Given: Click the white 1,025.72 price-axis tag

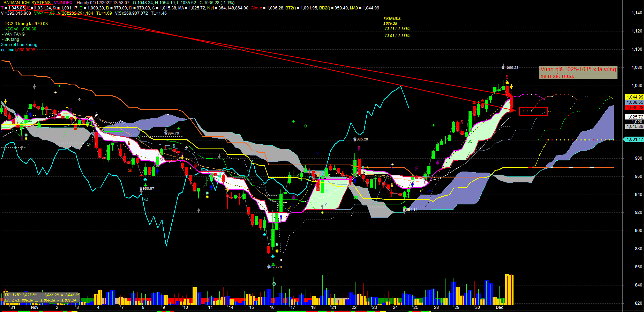Looking at the screenshot, I should [635, 117].
